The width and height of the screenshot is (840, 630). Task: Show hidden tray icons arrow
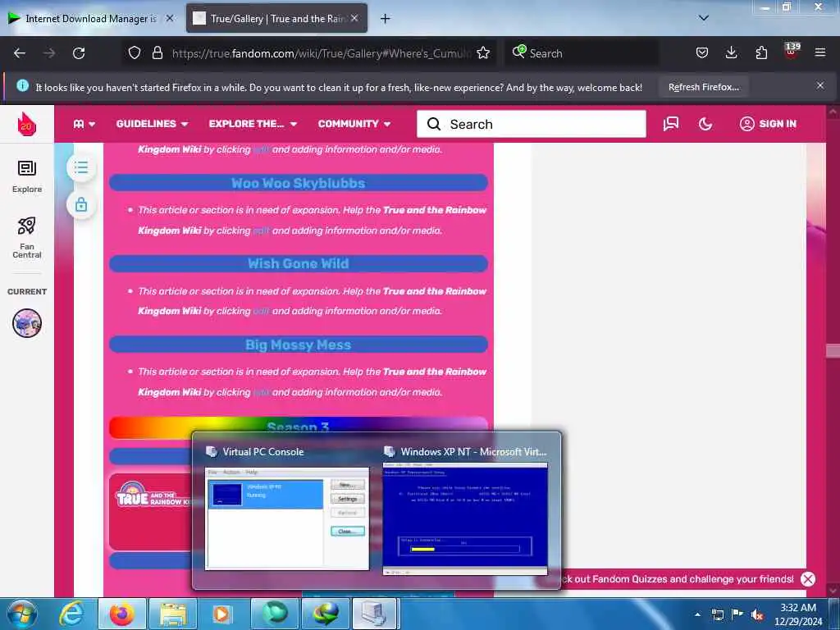pos(697,614)
